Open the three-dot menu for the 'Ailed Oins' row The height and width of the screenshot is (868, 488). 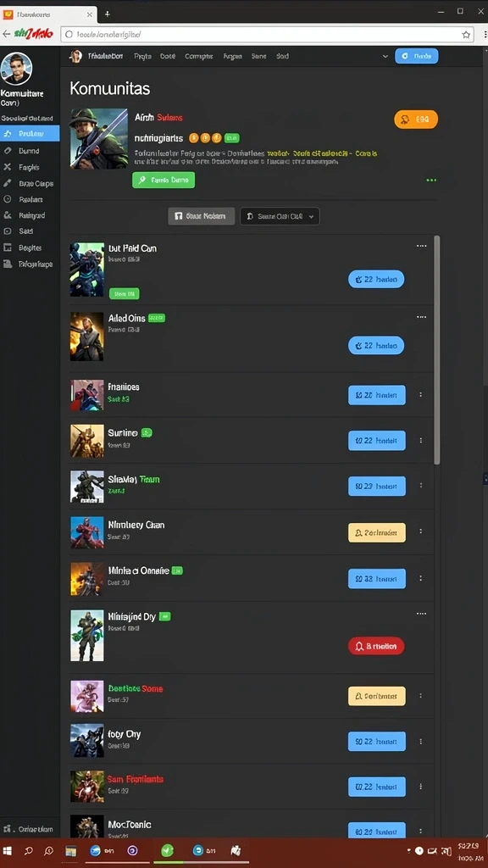(x=421, y=317)
